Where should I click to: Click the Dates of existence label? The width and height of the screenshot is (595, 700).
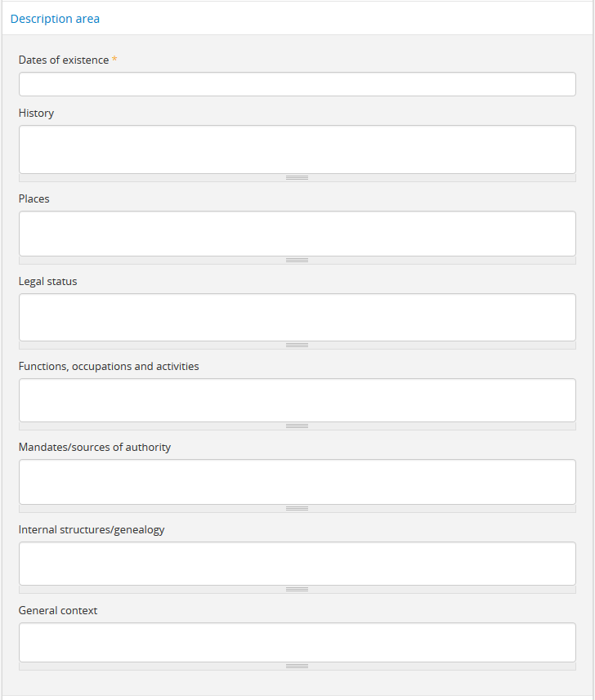[x=64, y=60]
